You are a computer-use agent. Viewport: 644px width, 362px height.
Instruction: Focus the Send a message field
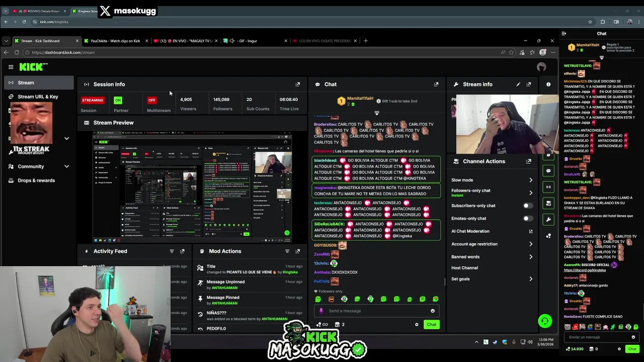point(377,311)
